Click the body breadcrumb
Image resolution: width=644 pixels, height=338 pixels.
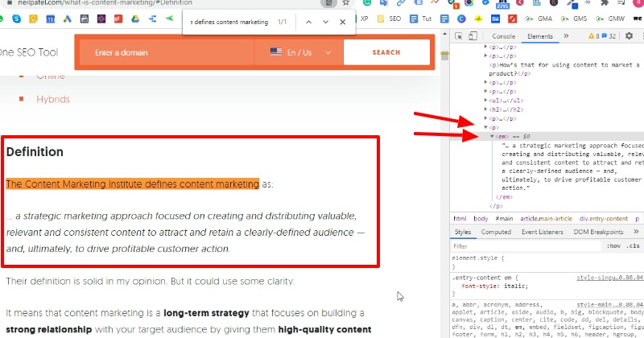pos(481,218)
